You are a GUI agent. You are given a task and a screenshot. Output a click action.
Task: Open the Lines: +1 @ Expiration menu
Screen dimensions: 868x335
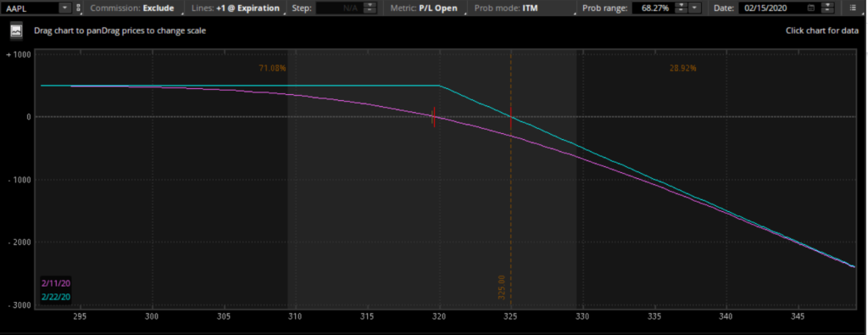point(236,8)
